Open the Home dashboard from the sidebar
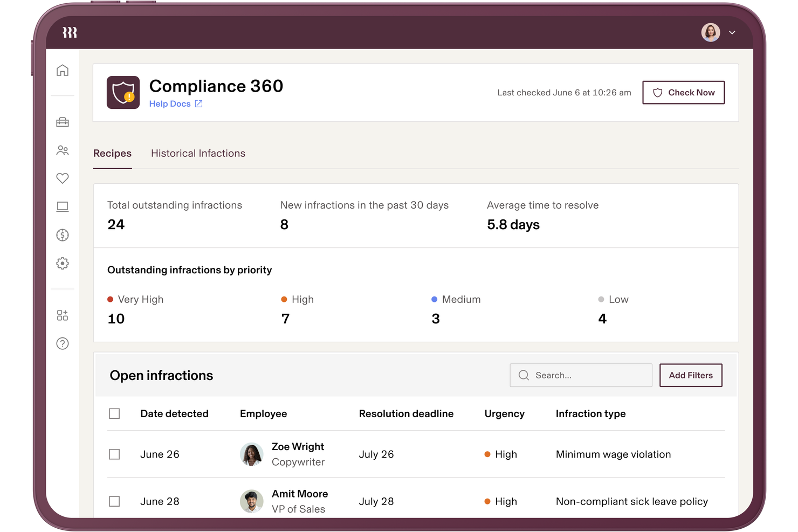 pos(63,70)
